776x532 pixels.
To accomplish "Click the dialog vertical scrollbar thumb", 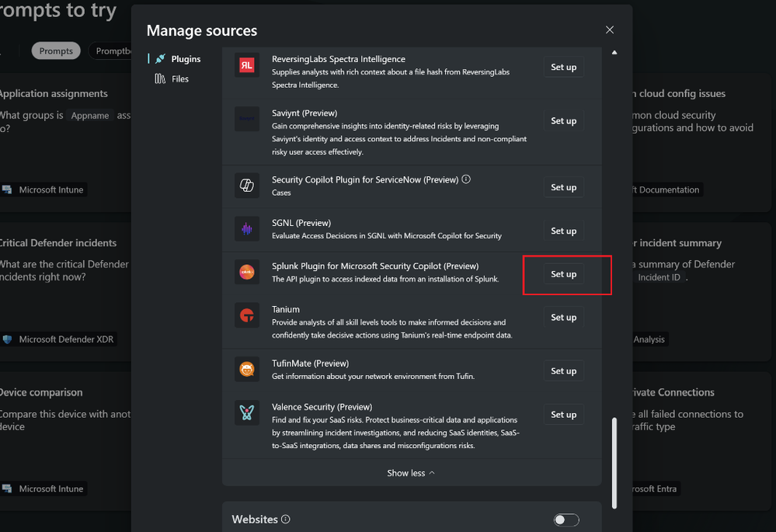I will 614,463.
